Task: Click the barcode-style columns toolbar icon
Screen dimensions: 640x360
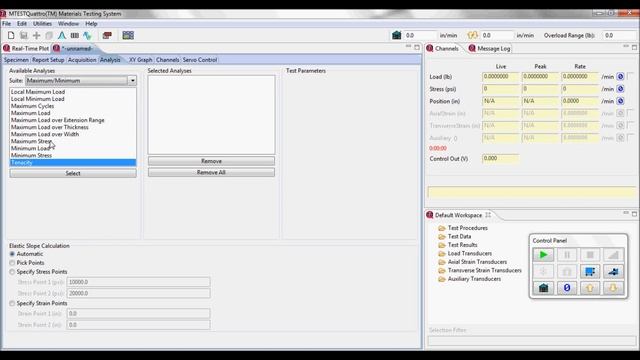Action: click(x=75, y=36)
